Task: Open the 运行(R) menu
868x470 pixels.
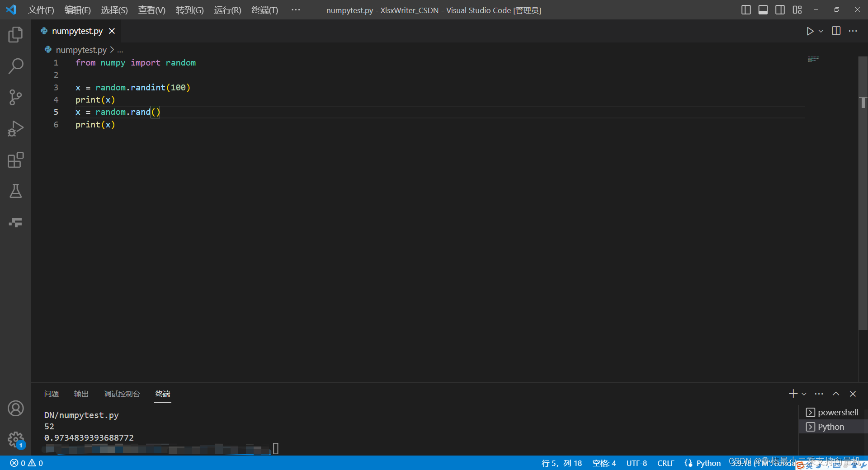Action: coord(227,10)
